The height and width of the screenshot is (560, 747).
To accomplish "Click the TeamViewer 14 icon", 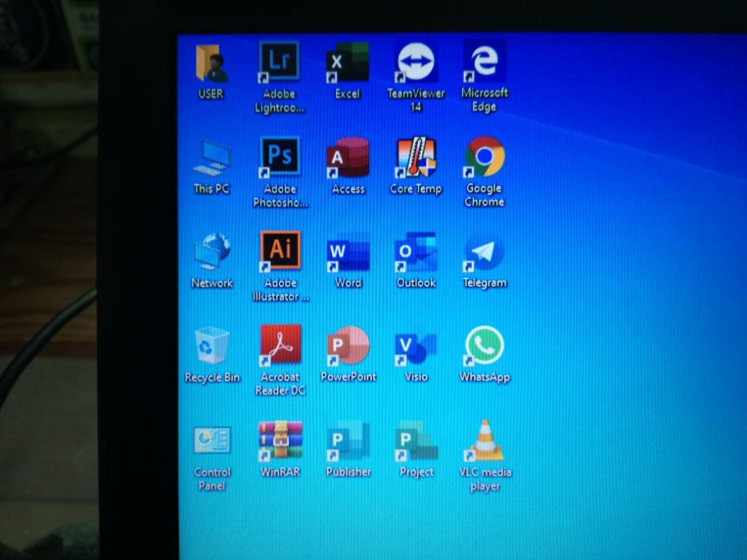I will (416, 63).
